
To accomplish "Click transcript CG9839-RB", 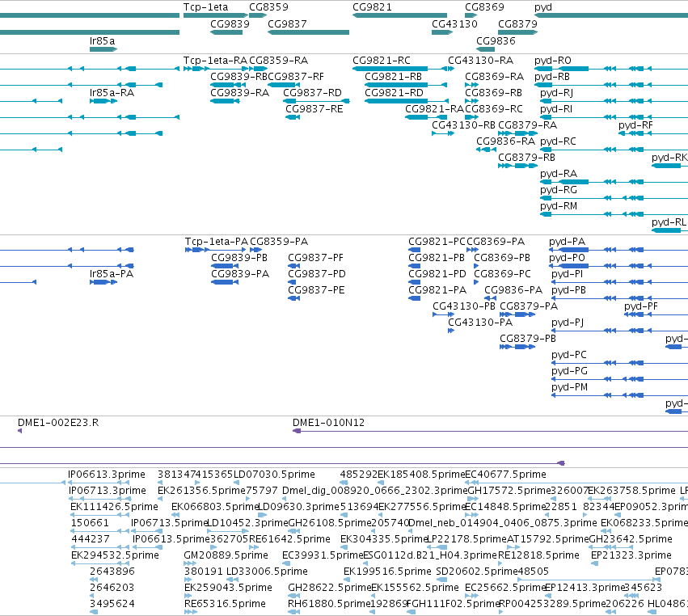I will [238, 77].
